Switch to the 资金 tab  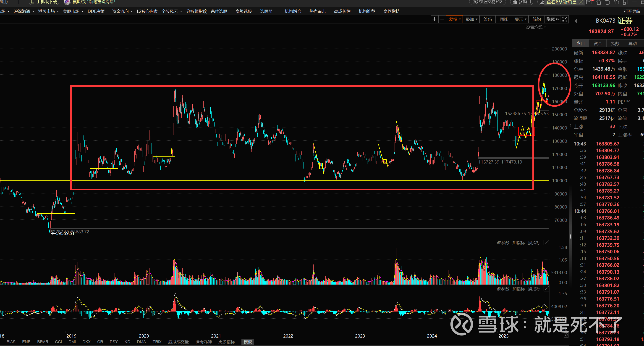[597, 44]
